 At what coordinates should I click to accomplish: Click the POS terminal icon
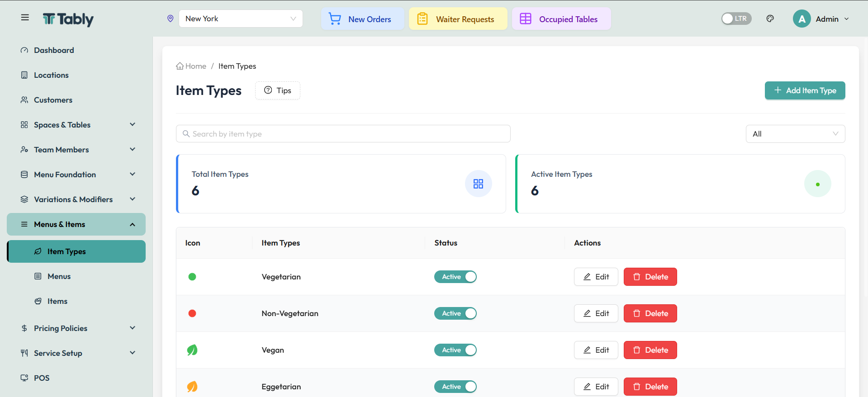[x=24, y=378]
